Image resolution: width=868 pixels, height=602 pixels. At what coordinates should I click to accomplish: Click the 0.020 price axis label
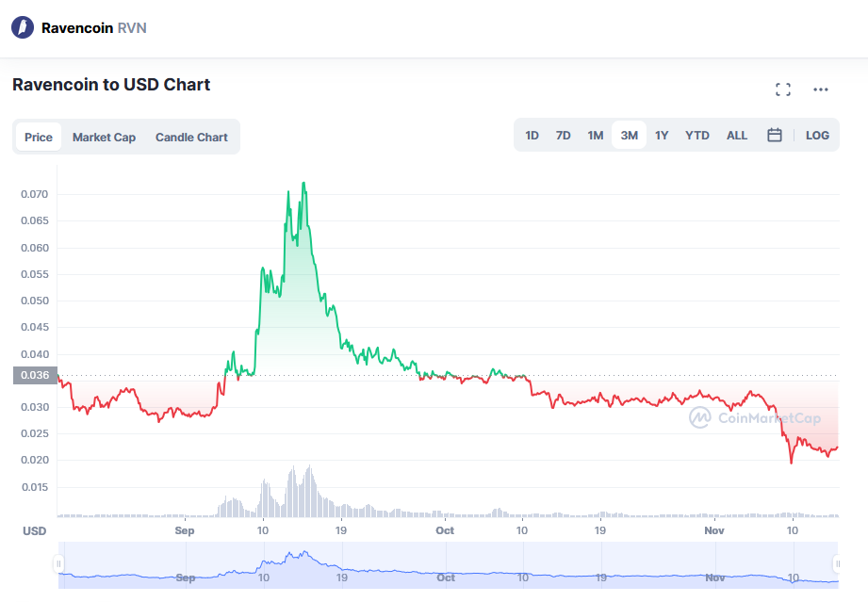(x=34, y=460)
